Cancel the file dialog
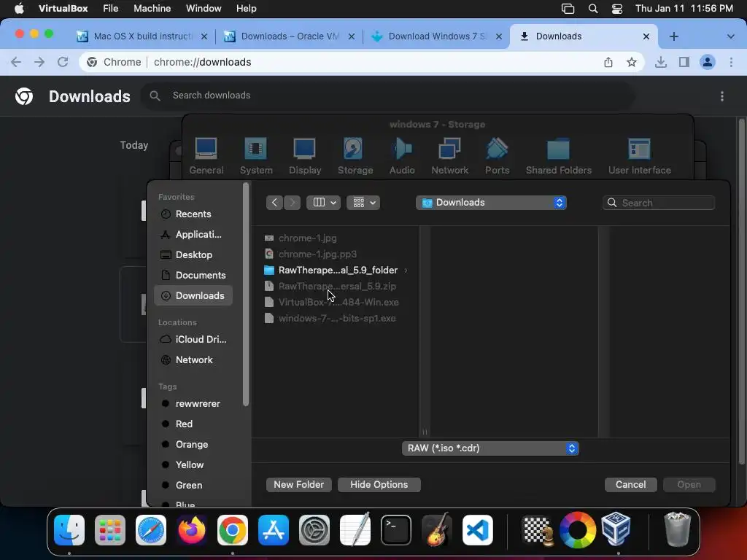This screenshot has width=747, height=560. (631, 485)
